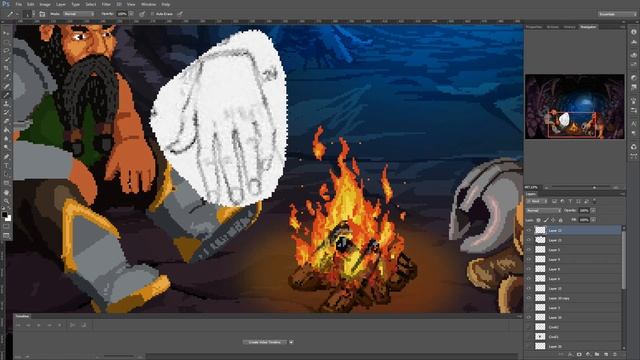Open the Window menu
The height and width of the screenshot is (360, 640).
(x=148, y=4)
